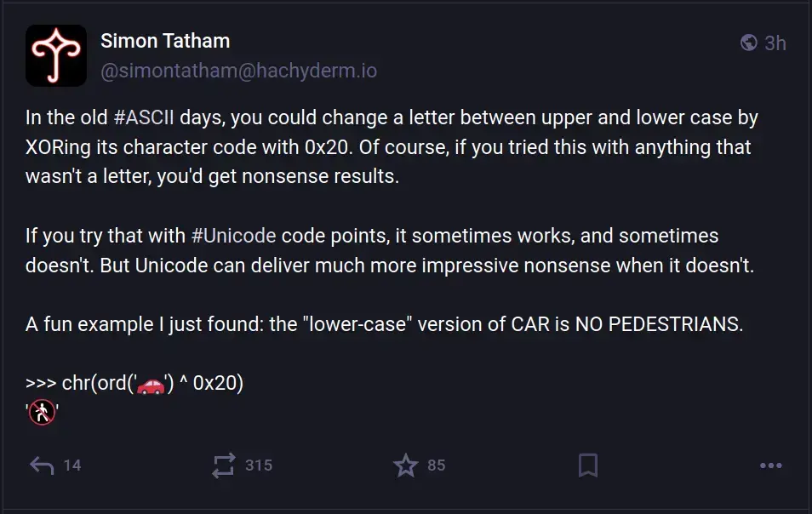Open Simon Tatham's avatar image

(56, 55)
